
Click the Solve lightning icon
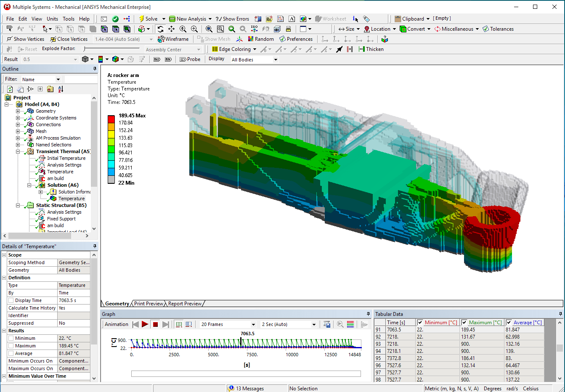pos(142,19)
